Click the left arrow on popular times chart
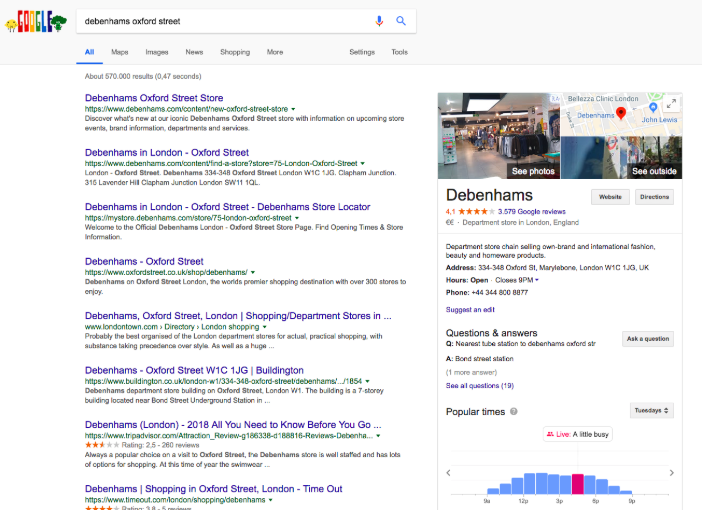Viewport: 703px width, 514px height. coord(448,473)
